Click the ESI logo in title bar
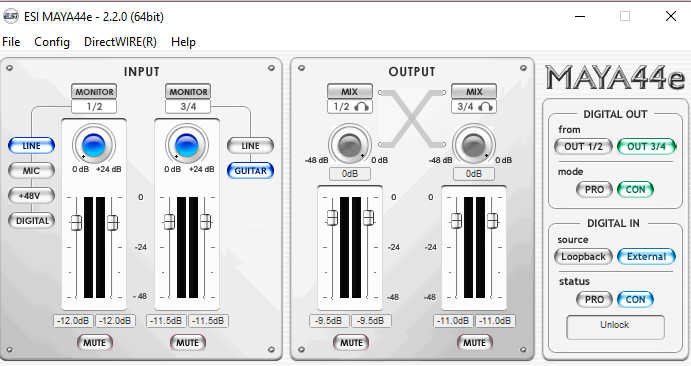The width and height of the screenshot is (691, 366). 11,17
